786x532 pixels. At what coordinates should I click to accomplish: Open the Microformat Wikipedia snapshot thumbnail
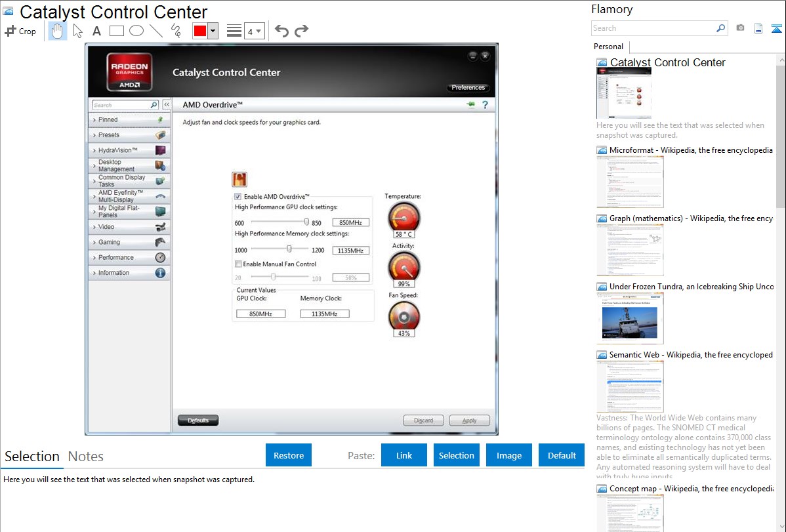click(630, 182)
